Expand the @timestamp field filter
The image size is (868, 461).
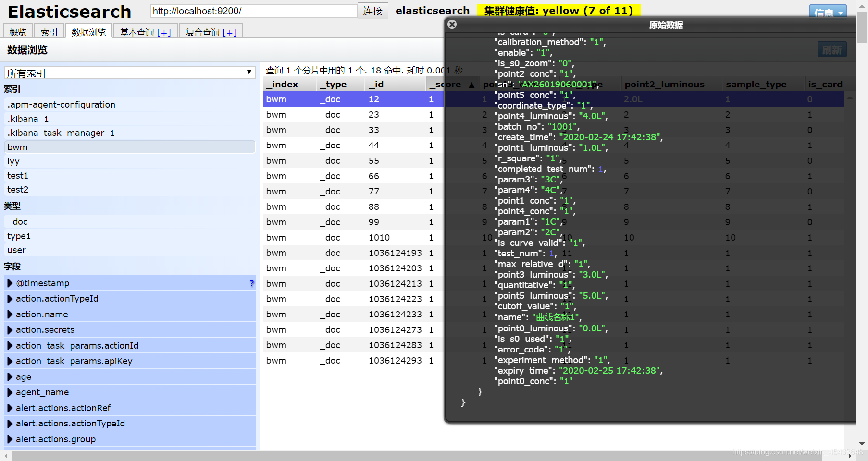point(10,283)
